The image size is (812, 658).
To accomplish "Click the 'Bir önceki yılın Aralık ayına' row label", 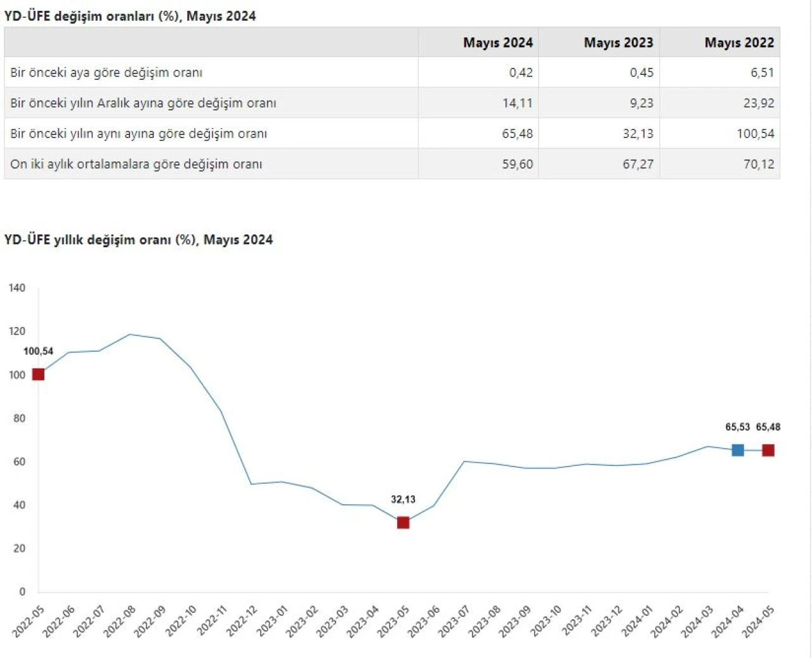I will (143, 103).
